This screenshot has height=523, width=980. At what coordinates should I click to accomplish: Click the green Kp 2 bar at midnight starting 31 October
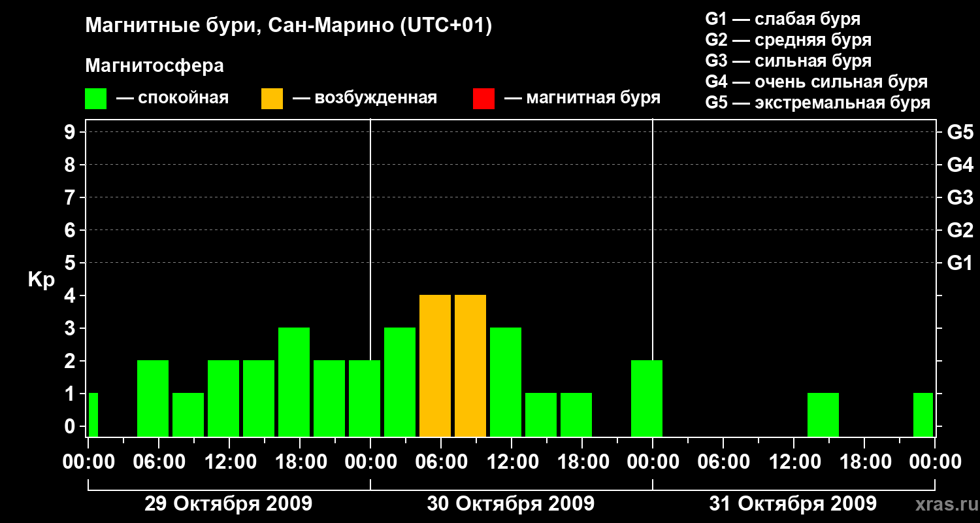tap(647, 399)
